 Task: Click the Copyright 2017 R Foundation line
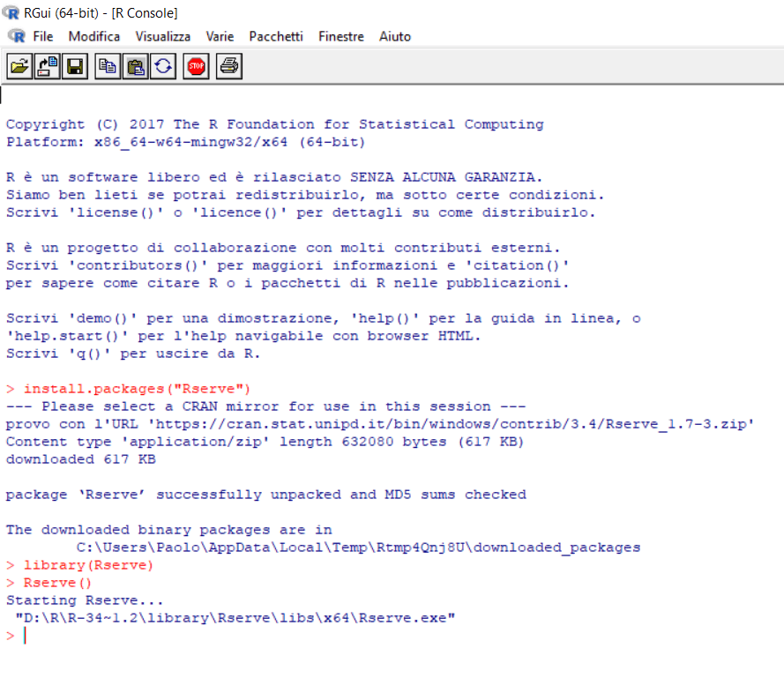[x=275, y=124]
